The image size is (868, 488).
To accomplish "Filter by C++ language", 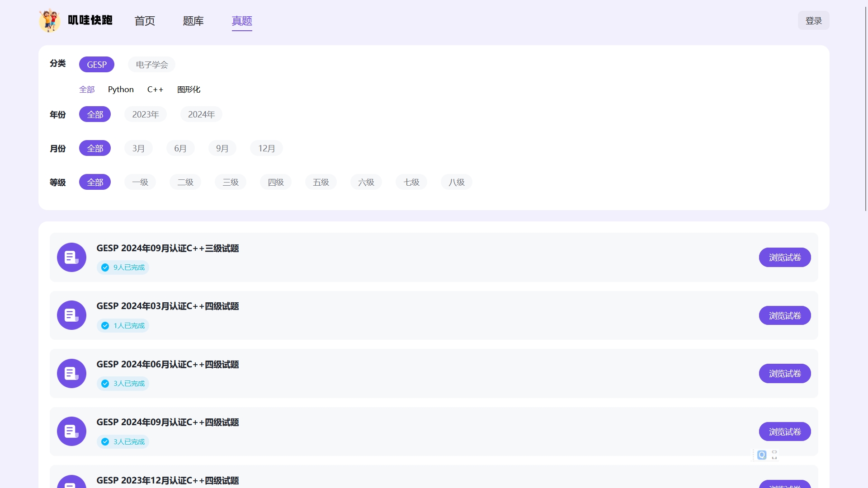I will [x=155, y=89].
